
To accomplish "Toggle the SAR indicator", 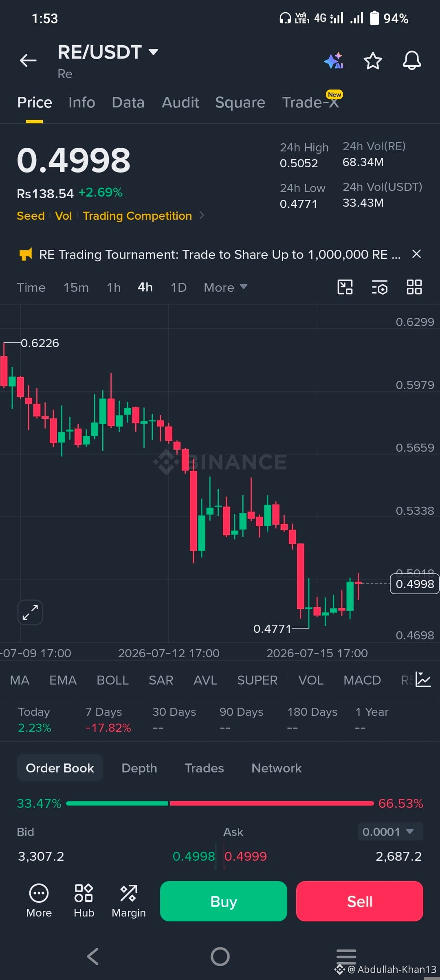I will coord(161,680).
